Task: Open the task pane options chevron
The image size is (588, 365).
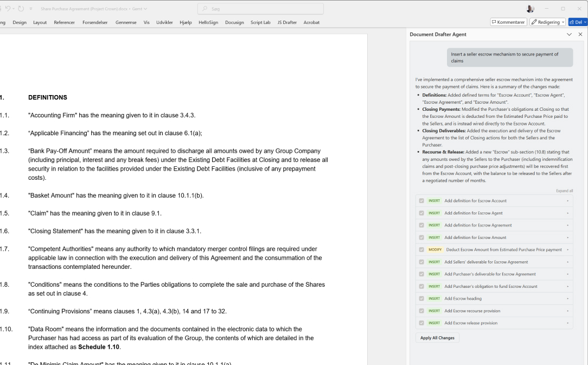Action: click(x=569, y=34)
